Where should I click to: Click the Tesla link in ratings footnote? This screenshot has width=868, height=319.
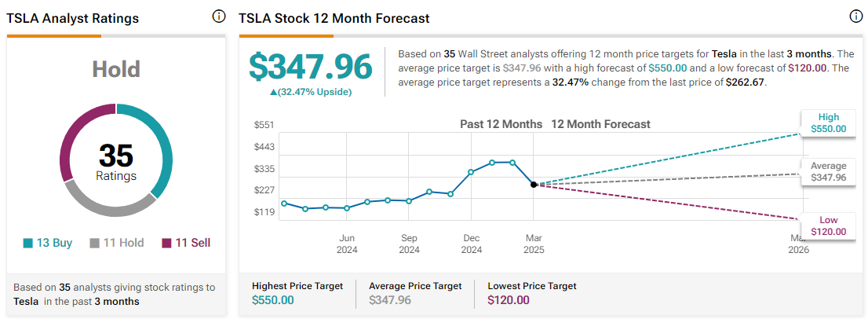coord(27,302)
